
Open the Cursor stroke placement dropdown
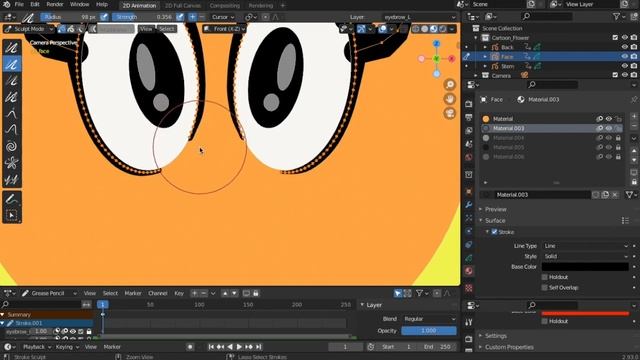point(223,17)
